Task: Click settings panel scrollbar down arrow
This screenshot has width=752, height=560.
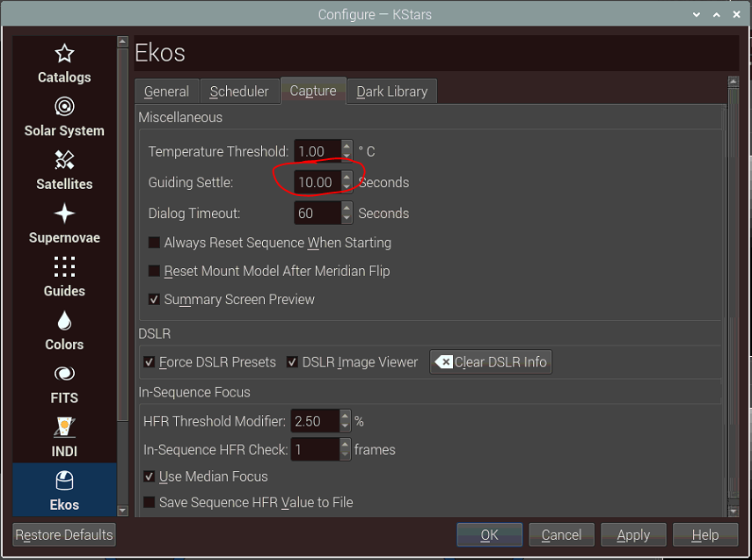Action: click(734, 512)
